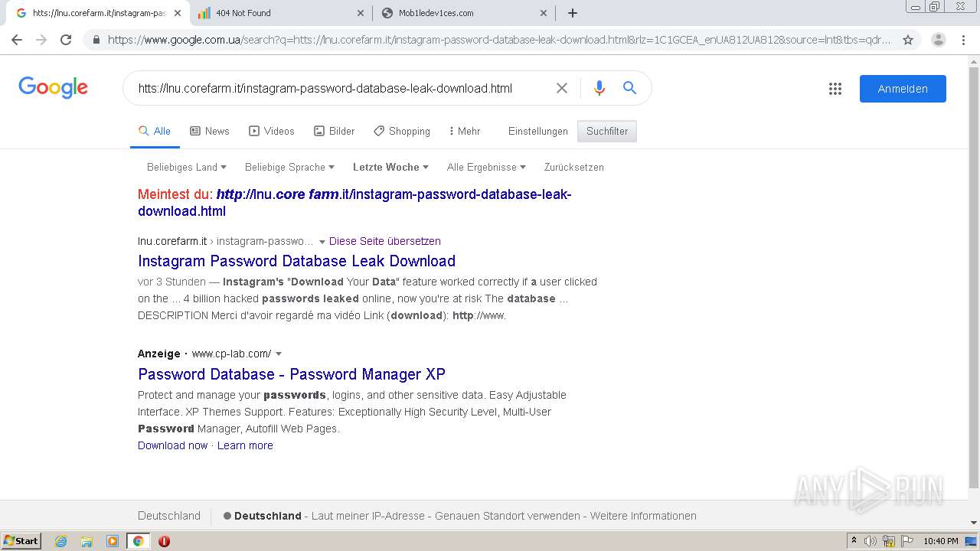Open file explorer from the taskbar

[x=87, y=541]
